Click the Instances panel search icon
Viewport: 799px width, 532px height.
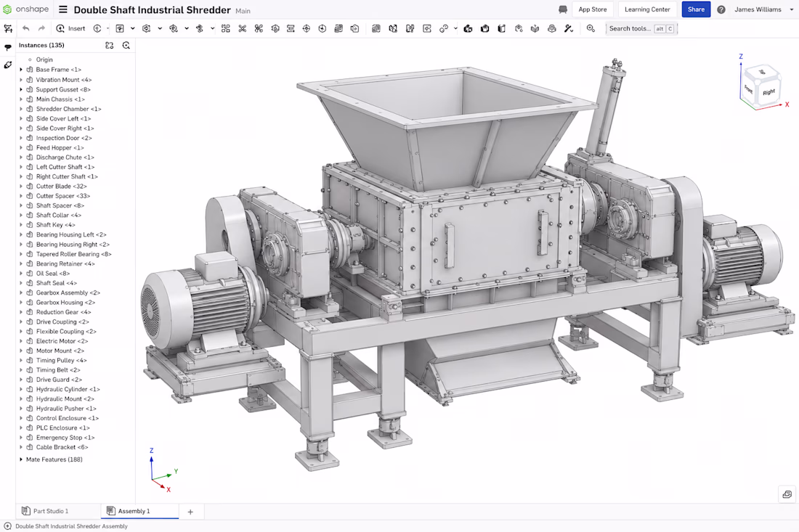pos(126,45)
